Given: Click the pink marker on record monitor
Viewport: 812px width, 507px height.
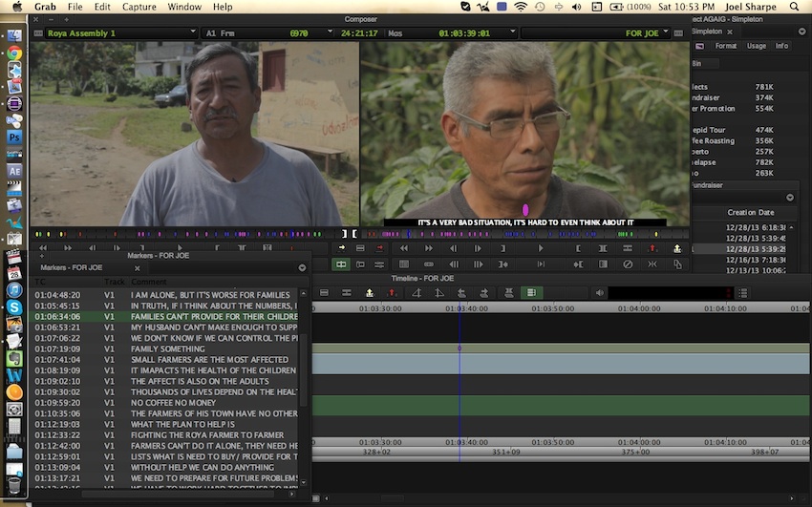Looking at the screenshot, I should click(525, 209).
